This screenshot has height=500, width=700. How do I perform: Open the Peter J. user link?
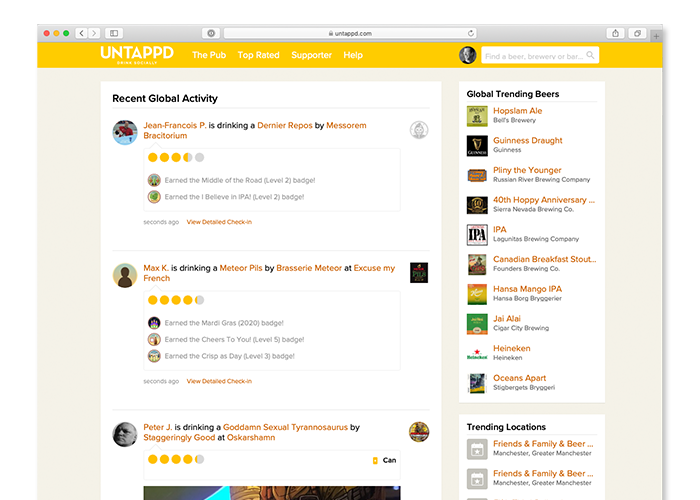click(158, 427)
